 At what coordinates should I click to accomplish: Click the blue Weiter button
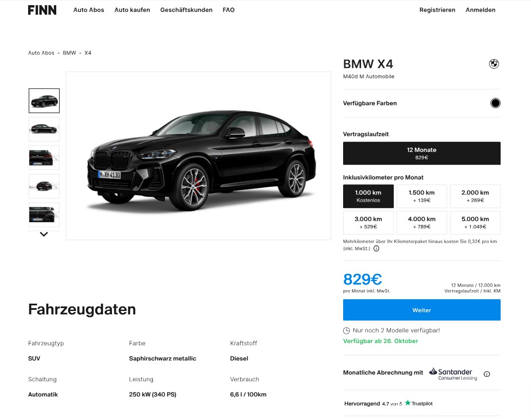coord(422,310)
